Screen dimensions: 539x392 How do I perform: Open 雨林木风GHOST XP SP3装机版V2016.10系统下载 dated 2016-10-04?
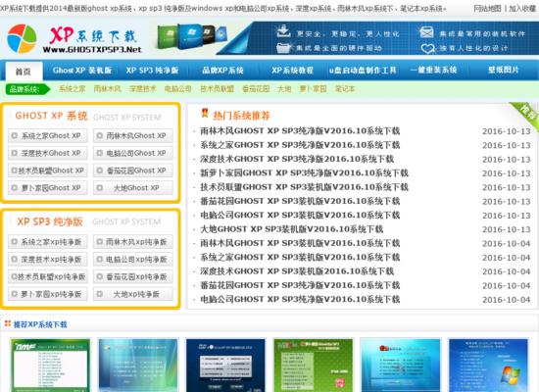coord(300,243)
